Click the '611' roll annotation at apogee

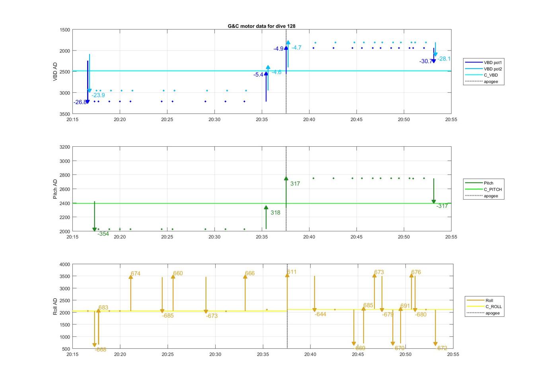click(292, 272)
